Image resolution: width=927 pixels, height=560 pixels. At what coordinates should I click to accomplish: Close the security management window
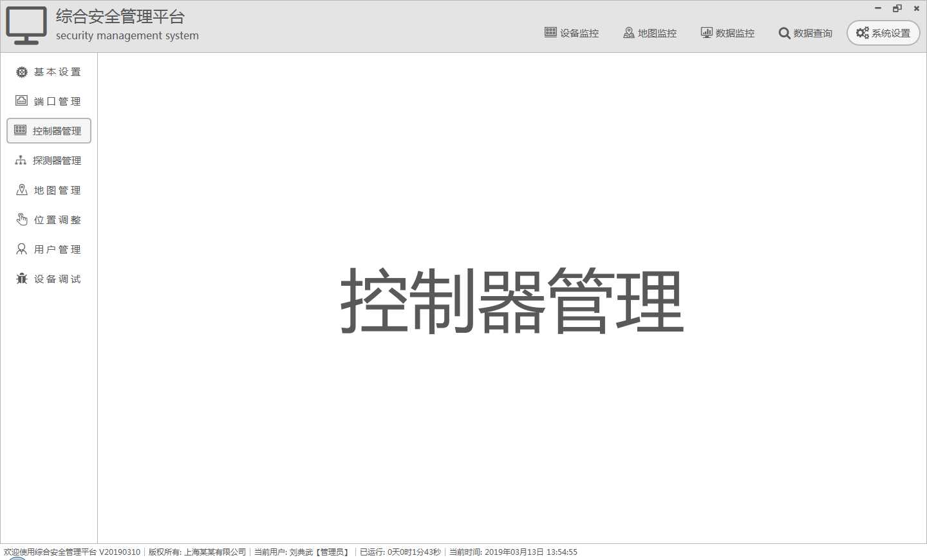point(917,8)
